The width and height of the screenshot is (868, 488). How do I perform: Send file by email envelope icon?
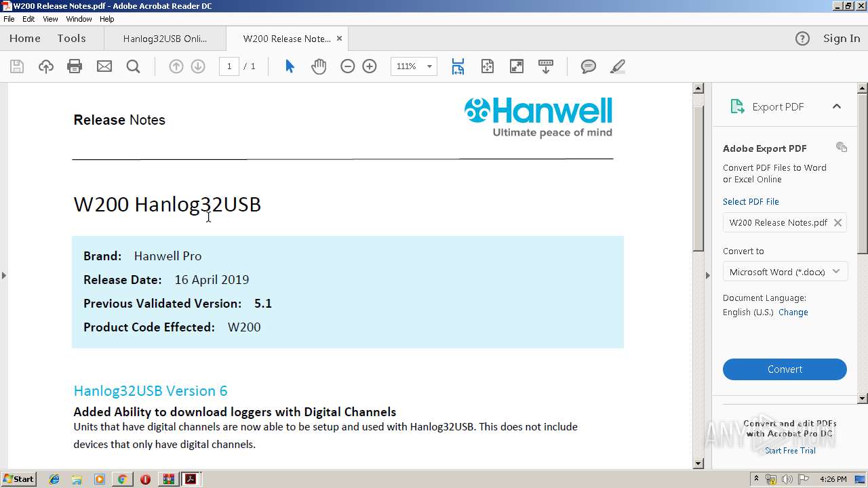[x=104, y=66]
